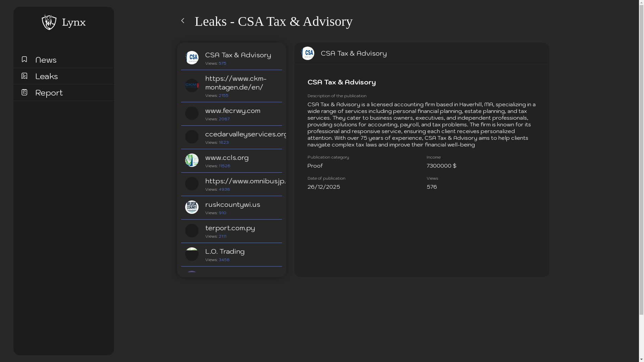Click the www.ccls.org green logo
The width and height of the screenshot is (644, 362).
(x=192, y=160)
